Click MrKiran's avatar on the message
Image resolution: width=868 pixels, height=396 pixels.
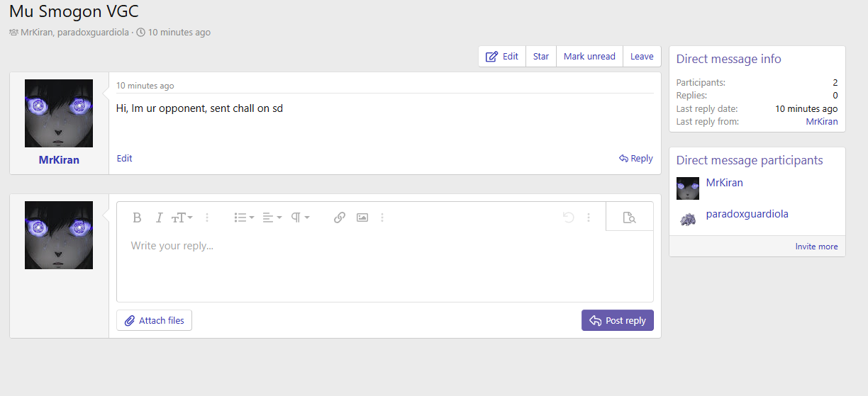click(59, 113)
